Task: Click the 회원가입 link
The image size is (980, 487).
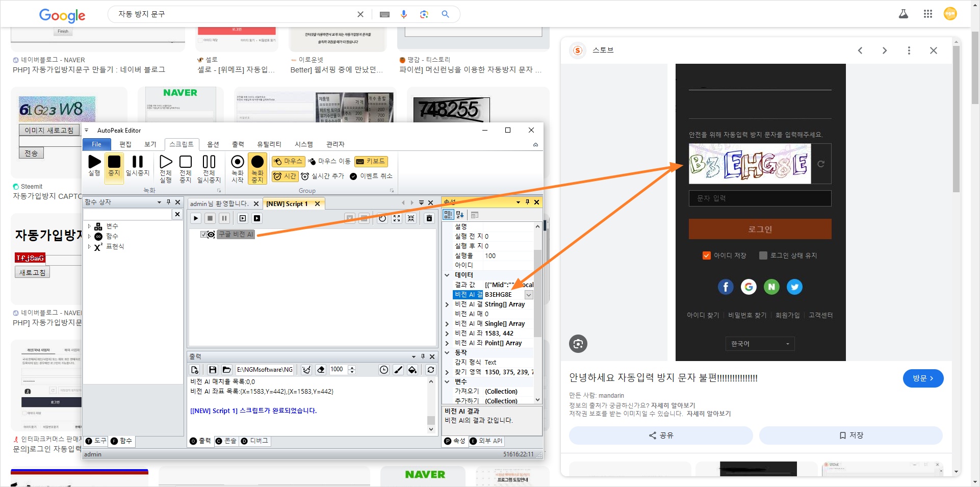Action: tap(787, 315)
